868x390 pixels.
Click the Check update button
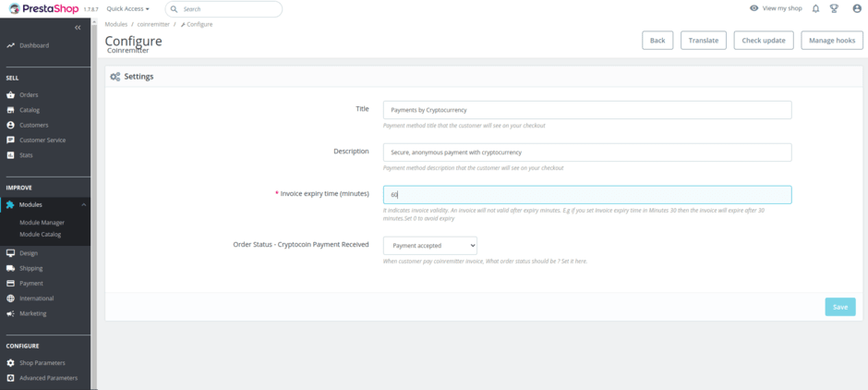(x=764, y=41)
